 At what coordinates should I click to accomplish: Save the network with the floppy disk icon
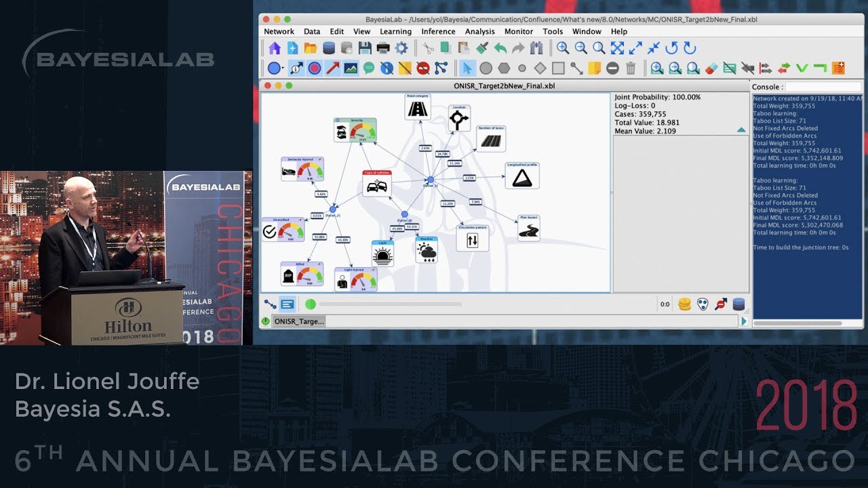pyautogui.click(x=365, y=48)
